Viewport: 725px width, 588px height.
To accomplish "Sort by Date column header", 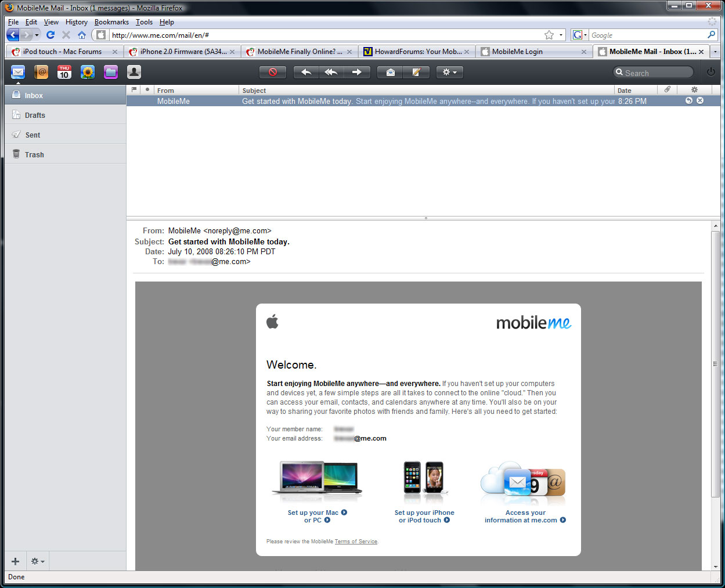I will (636, 90).
